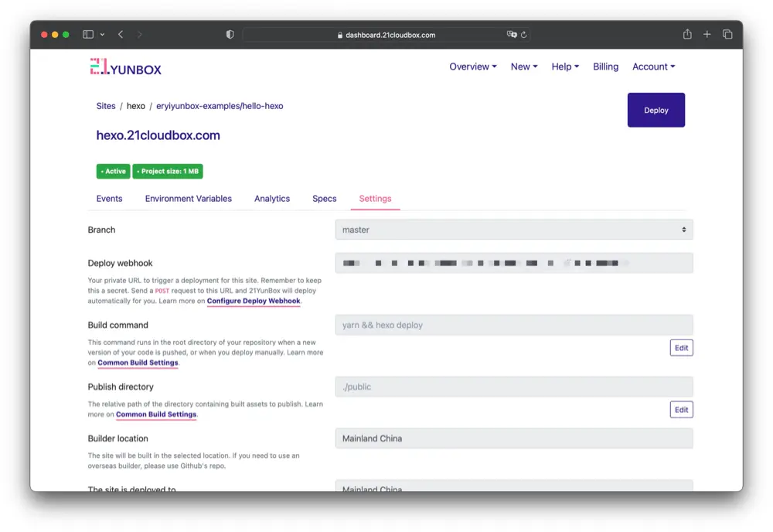Edit the Build command
This screenshot has width=773, height=532.
[681, 348]
